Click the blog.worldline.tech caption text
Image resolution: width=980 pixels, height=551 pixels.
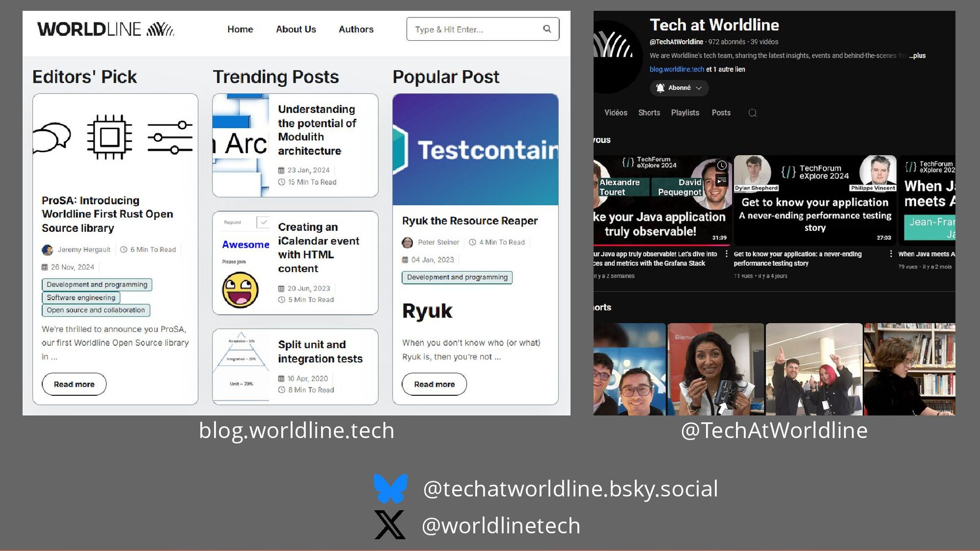click(x=297, y=430)
